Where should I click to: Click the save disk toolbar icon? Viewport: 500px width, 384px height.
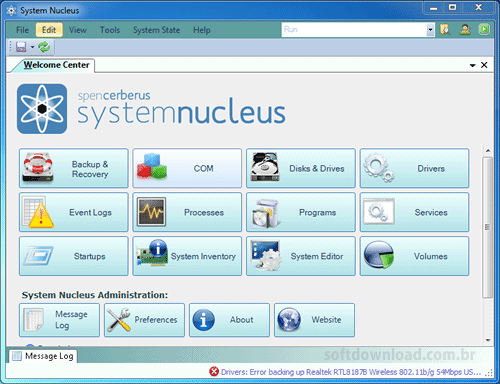(21, 47)
